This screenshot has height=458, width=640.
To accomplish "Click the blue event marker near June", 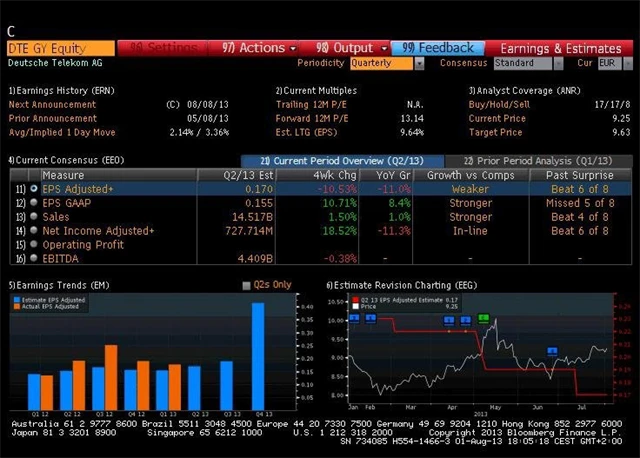I will click(x=552, y=351).
